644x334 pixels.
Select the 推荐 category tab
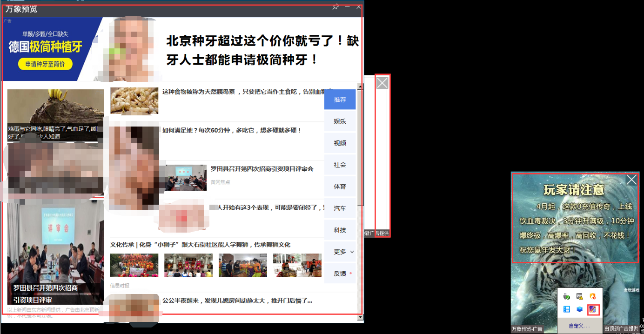[x=340, y=100]
